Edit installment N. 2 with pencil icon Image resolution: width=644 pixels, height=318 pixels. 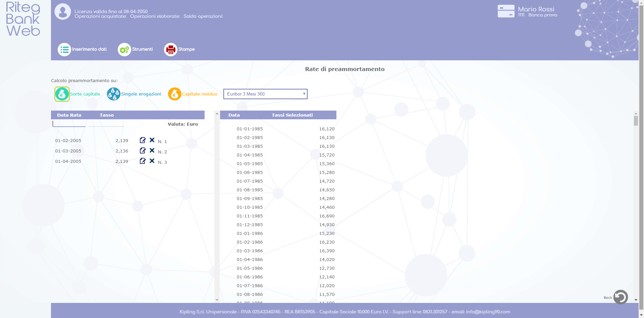coord(143,150)
